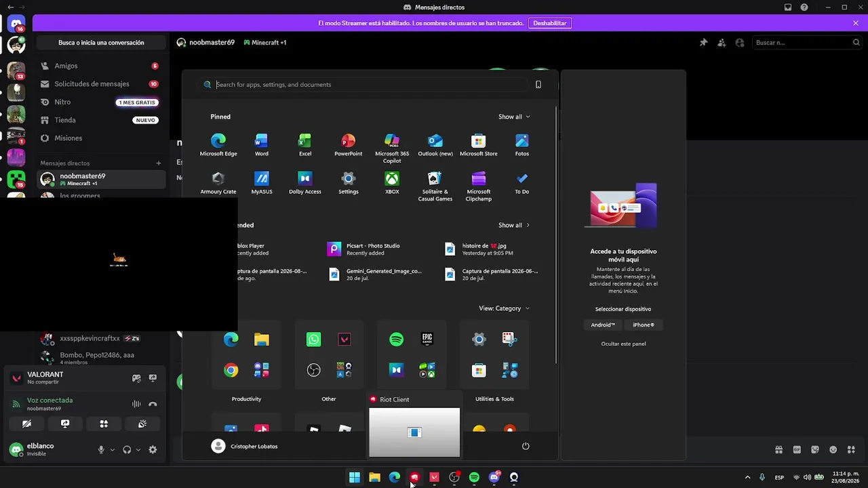Launch Word from the pinned apps

(x=261, y=145)
